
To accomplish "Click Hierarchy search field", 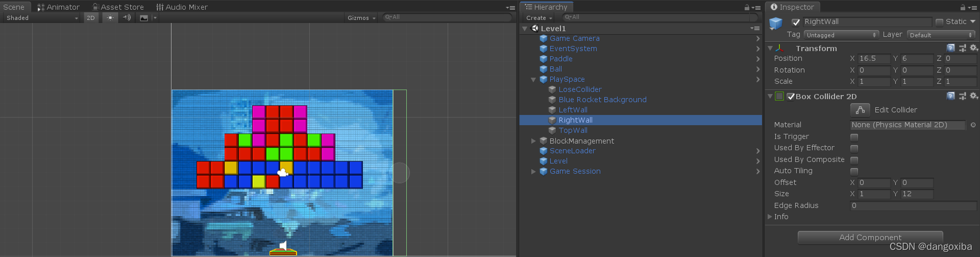I will 659,17.
